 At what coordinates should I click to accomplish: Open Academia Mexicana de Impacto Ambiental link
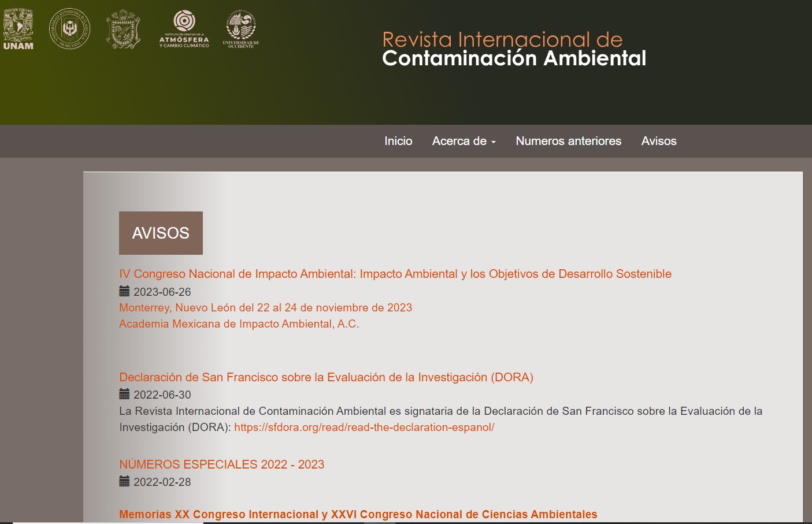pyautogui.click(x=239, y=324)
